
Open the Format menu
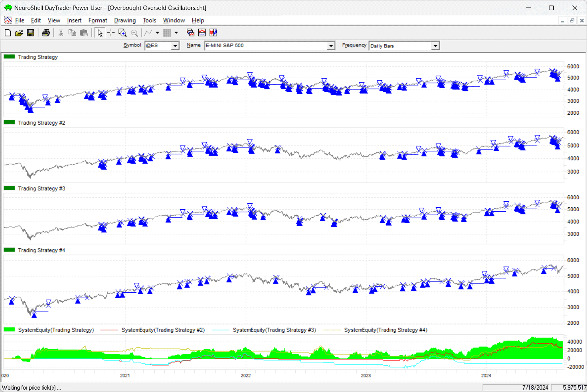pyautogui.click(x=98, y=21)
